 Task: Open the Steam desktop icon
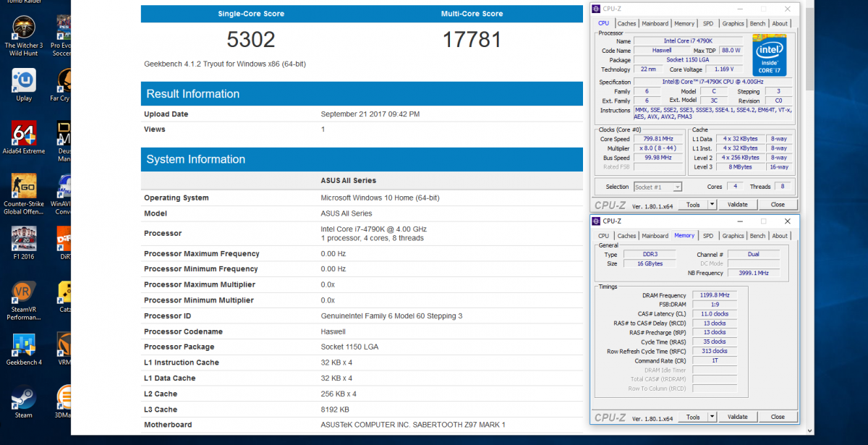point(24,402)
